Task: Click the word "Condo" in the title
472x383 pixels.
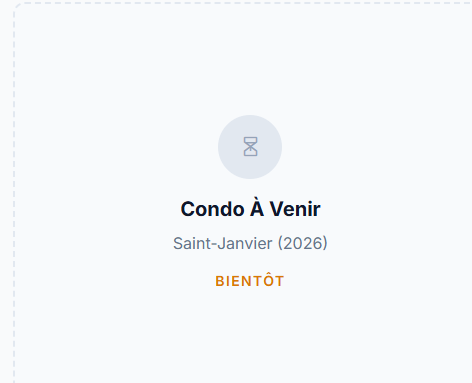Action: point(212,209)
